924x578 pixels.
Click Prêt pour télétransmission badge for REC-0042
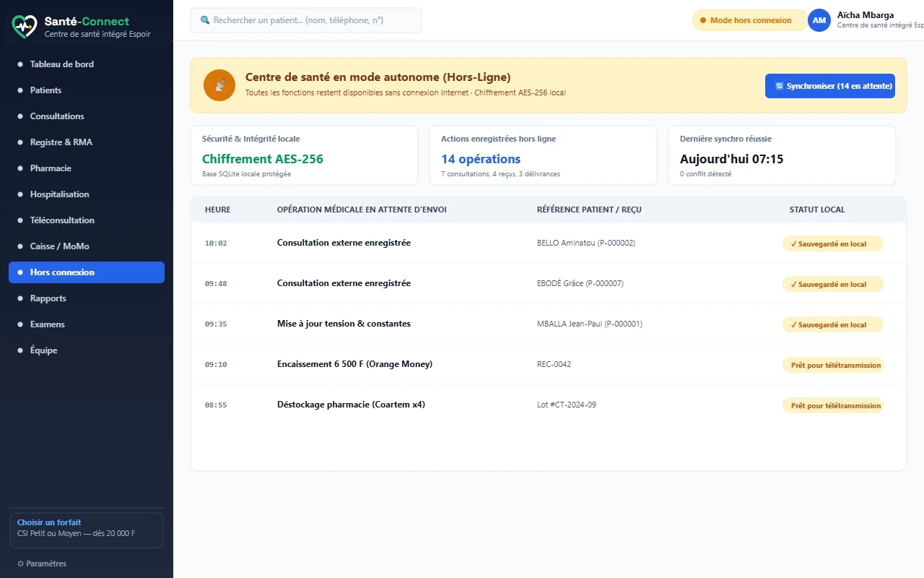tap(833, 365)
